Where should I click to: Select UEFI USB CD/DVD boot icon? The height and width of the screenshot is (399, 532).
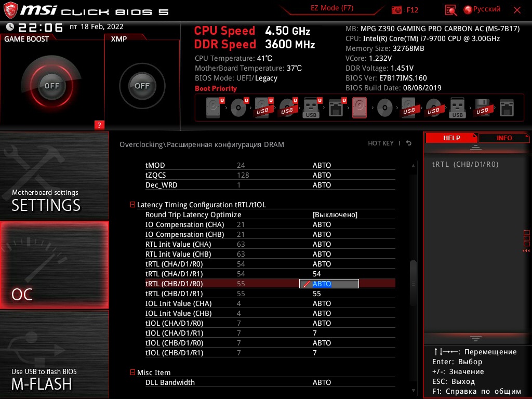tap(288, 108)
